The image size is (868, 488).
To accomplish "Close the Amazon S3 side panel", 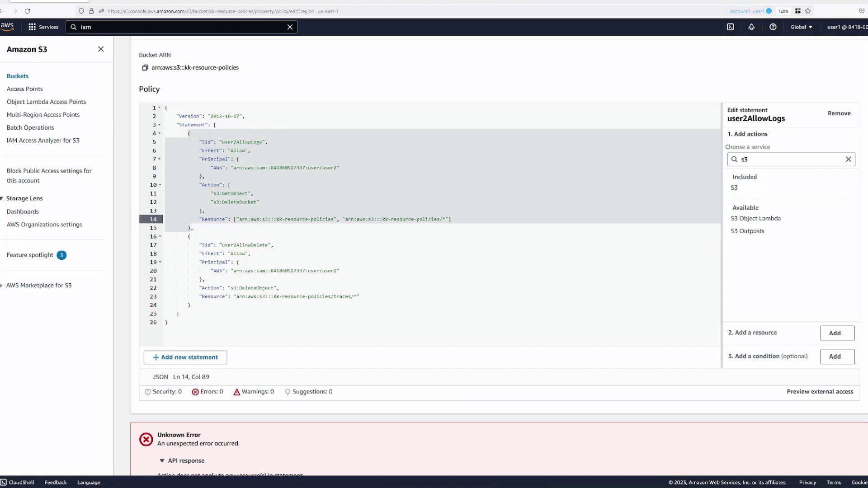I will click(101, 49).
